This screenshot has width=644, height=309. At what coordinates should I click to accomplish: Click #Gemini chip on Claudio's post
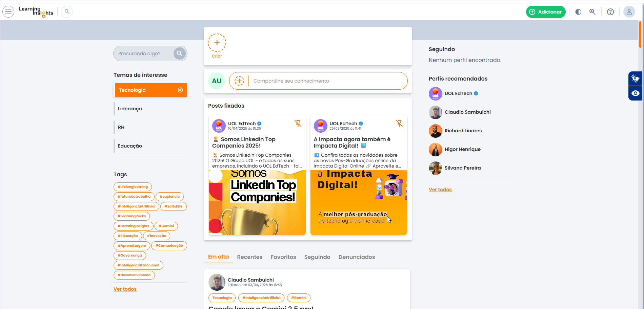point(299,298)
